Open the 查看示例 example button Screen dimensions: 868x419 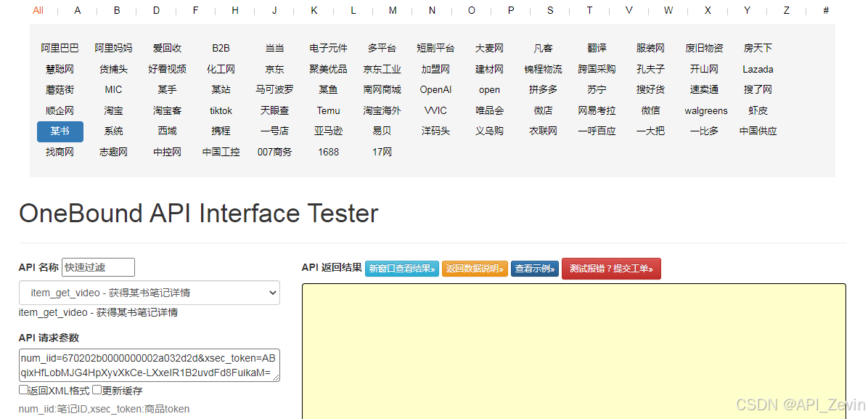pyautogui.click(x=535, y=269)
